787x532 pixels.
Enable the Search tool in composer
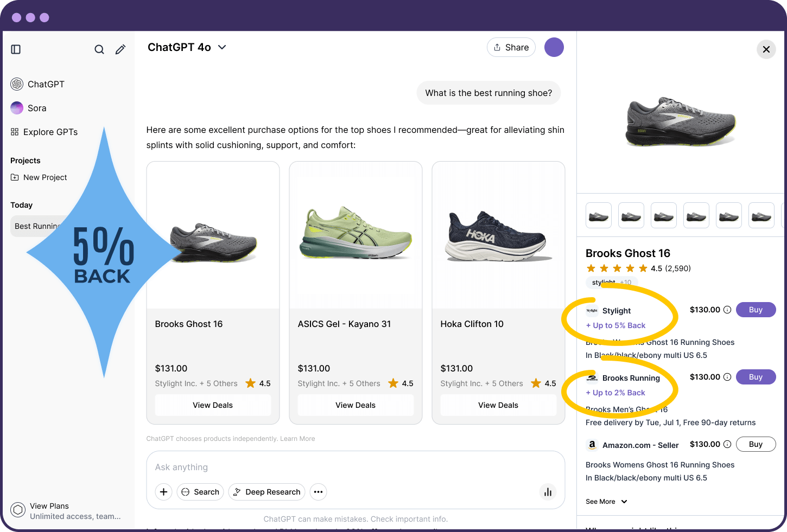(200, 492)
